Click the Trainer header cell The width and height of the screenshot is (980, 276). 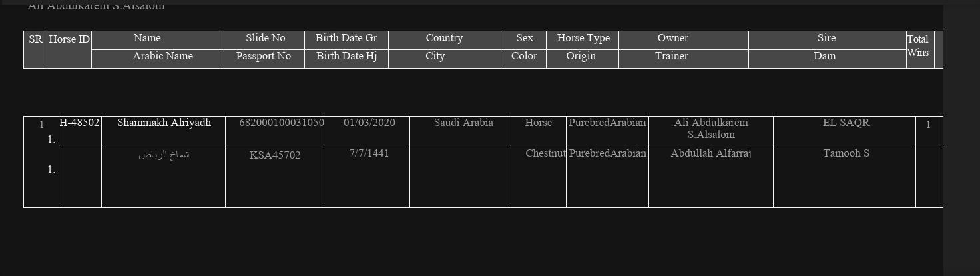(671, 57)
